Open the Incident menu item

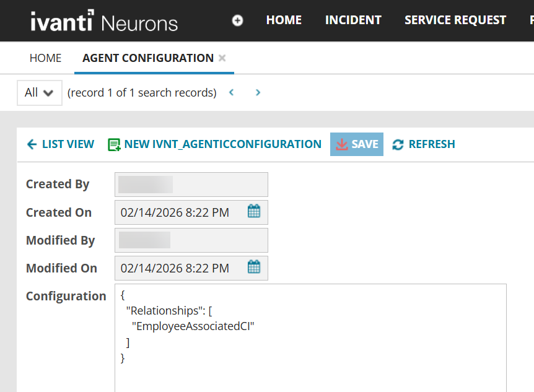point(353,20)
